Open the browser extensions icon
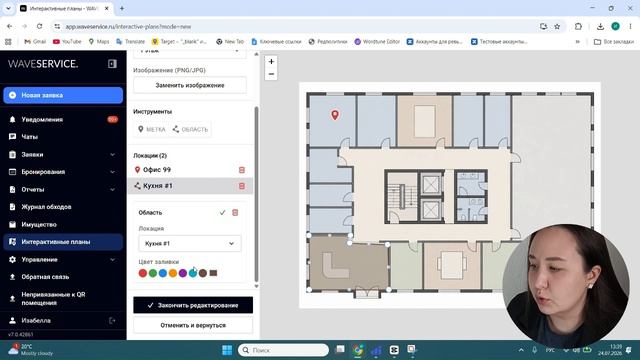Screen dimensions: 640x360 (x=578, y=27)
